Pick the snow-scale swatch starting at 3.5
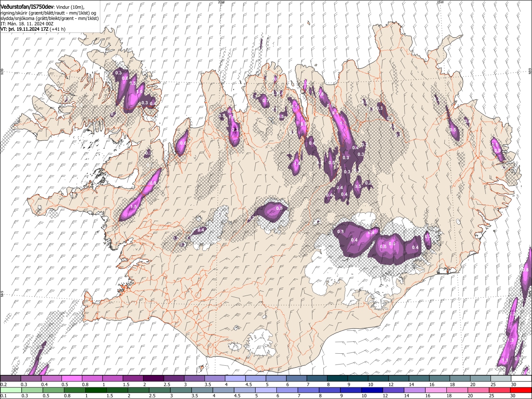 point(214,379)
